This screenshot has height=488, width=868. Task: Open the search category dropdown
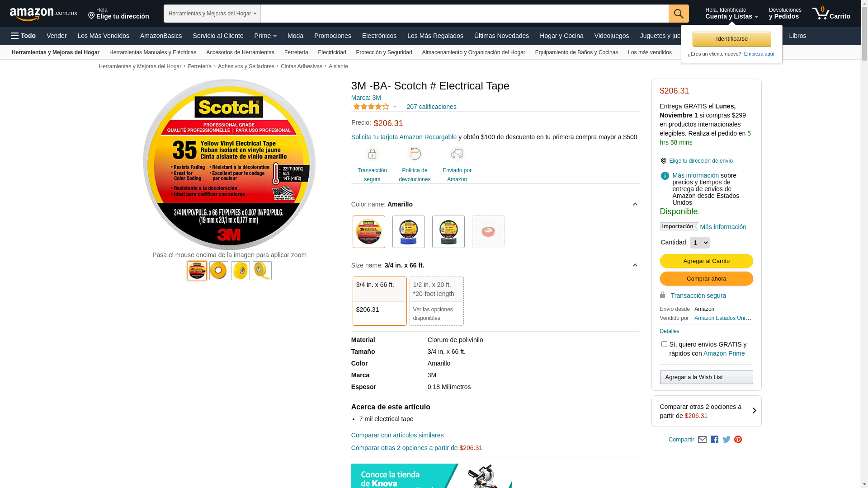pyautogui.click(x=212, y=14)
